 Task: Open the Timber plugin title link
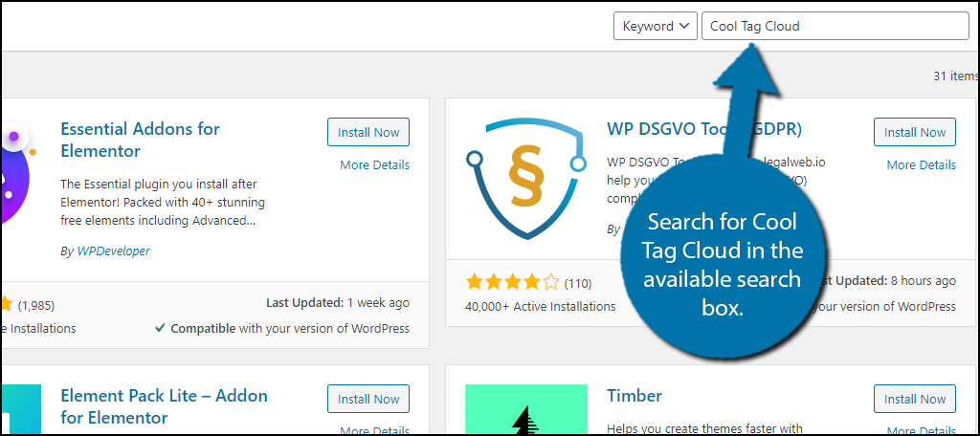[634, 396]
